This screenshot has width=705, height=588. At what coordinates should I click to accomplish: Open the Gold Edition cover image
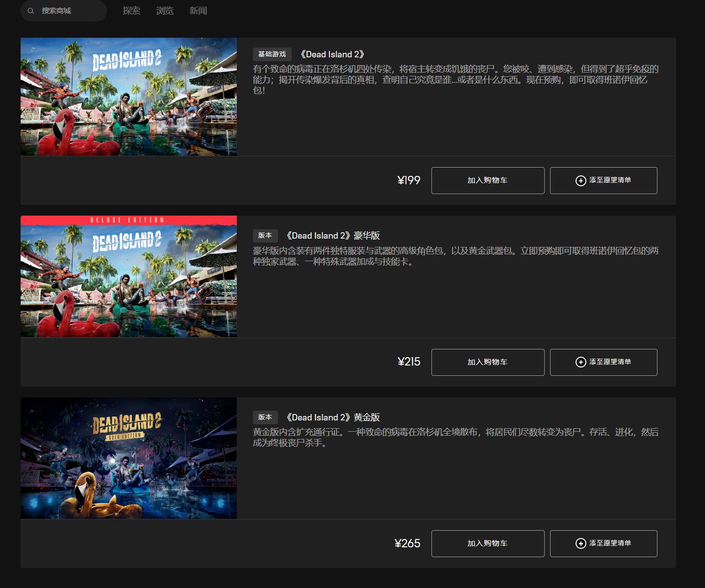128,458
